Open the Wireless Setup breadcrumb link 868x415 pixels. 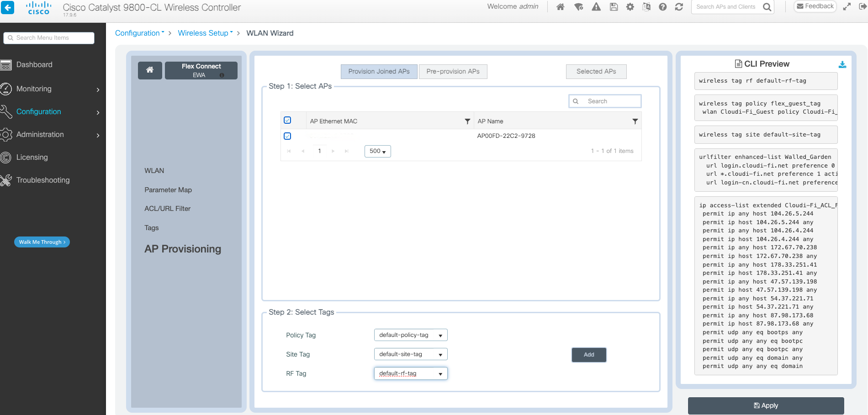203,33
